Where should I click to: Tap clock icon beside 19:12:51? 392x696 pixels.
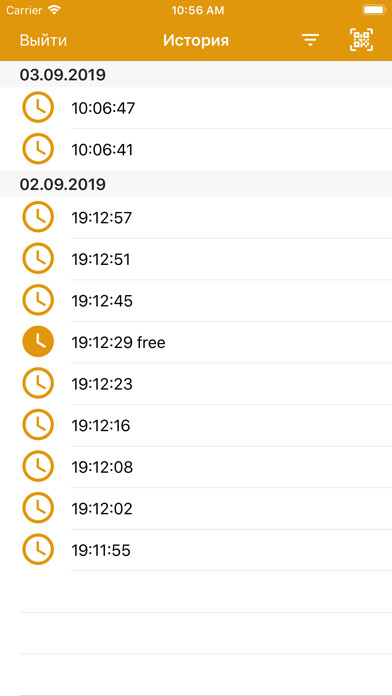(x=38, y=259)
